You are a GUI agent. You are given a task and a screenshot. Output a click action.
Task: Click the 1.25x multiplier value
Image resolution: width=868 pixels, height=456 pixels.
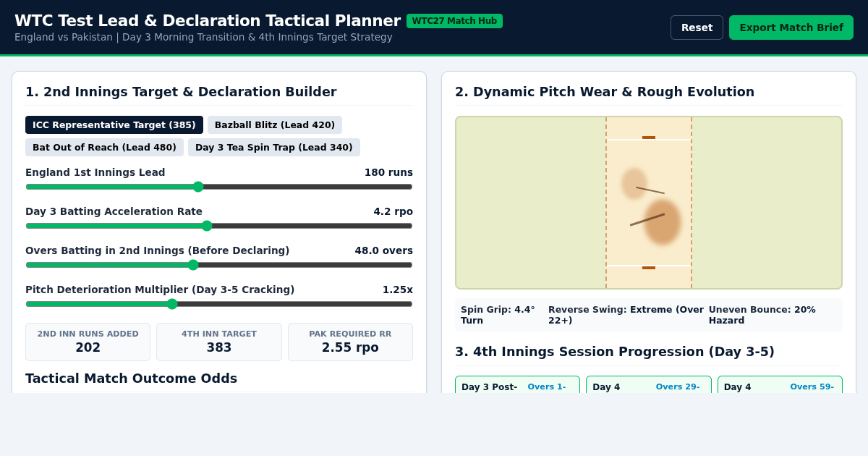pos(398,290)
